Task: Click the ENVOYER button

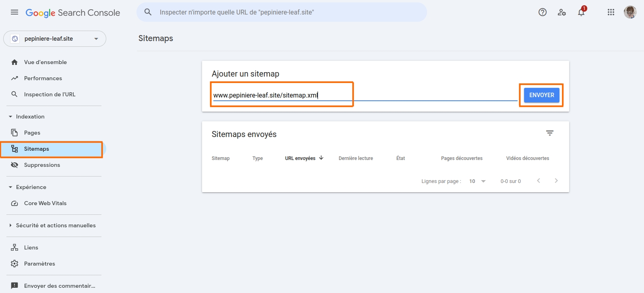Action: (x=542, y=95)
